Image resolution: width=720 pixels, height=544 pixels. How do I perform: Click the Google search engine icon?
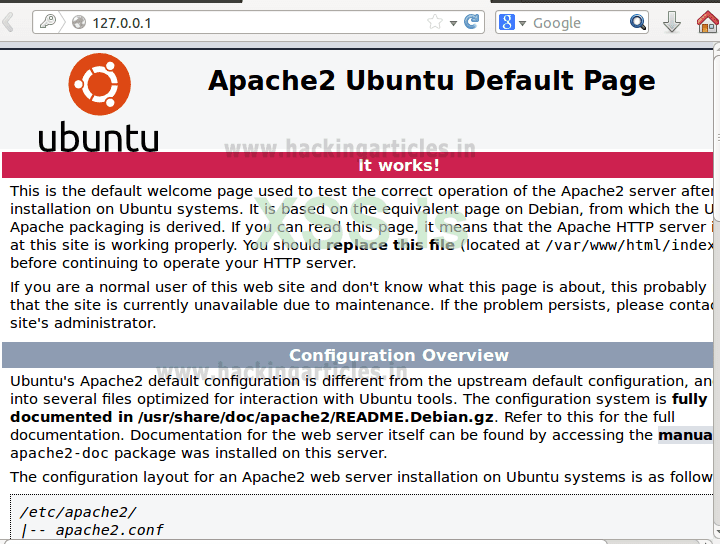pos(506,22)
